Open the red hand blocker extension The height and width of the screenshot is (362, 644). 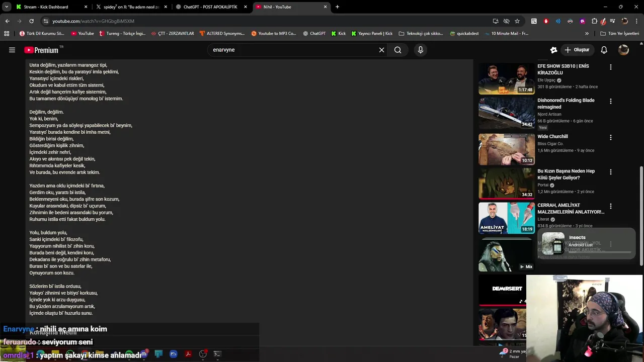tap(546, 21)
